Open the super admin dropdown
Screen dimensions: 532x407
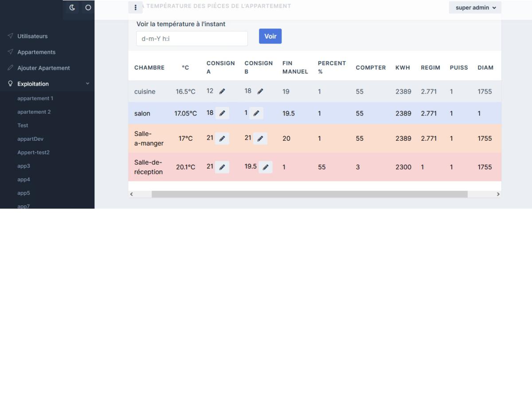tap(475, 8)
